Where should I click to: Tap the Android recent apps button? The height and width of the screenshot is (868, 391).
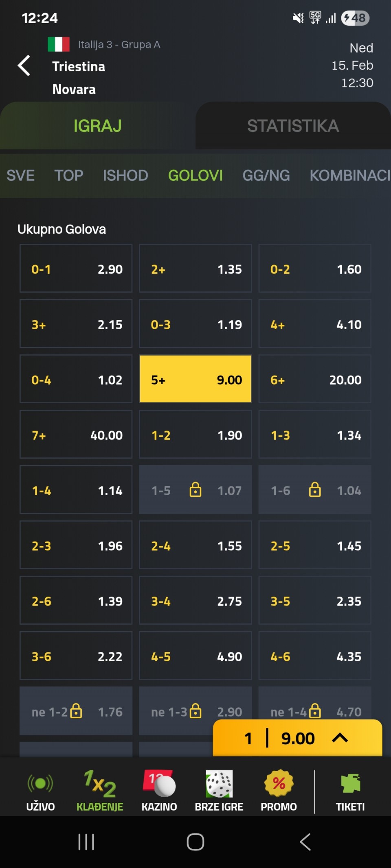coord(86,842)
